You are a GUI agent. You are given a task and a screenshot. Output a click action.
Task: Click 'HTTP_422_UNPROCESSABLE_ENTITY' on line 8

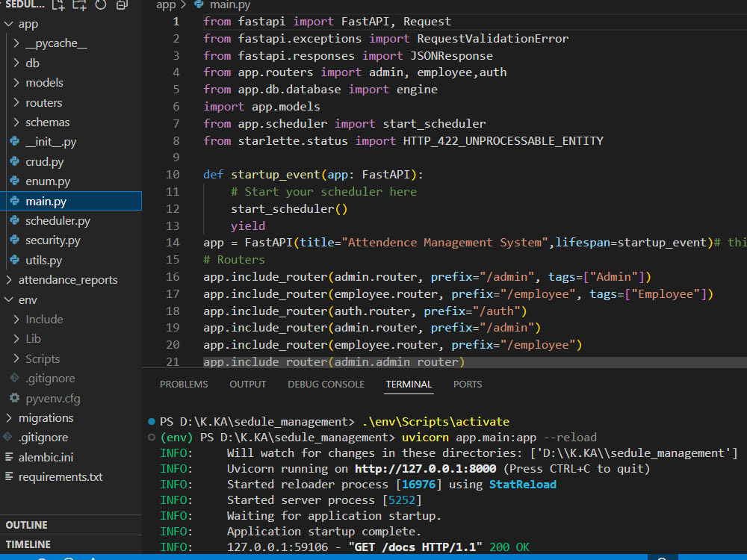503,141
